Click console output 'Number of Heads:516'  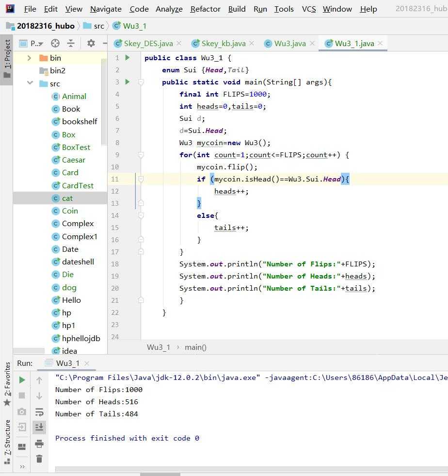[x=96, y=402]
